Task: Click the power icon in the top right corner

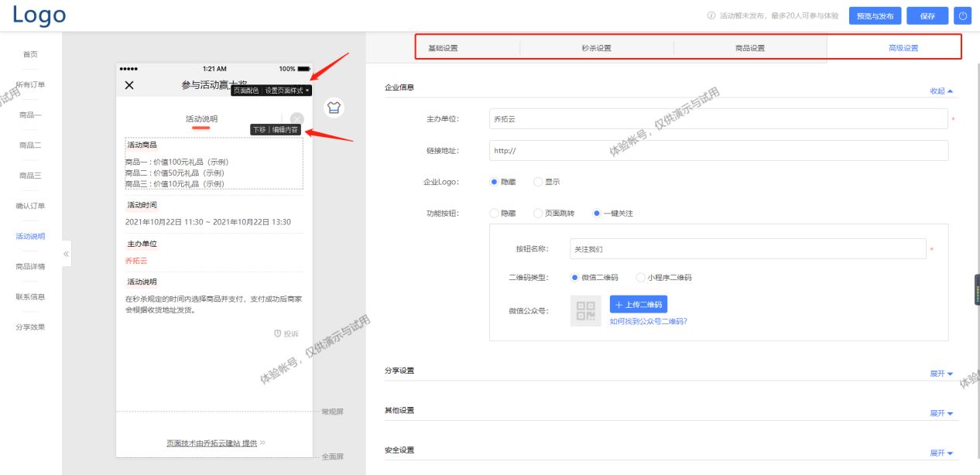Action: point(962,15)
